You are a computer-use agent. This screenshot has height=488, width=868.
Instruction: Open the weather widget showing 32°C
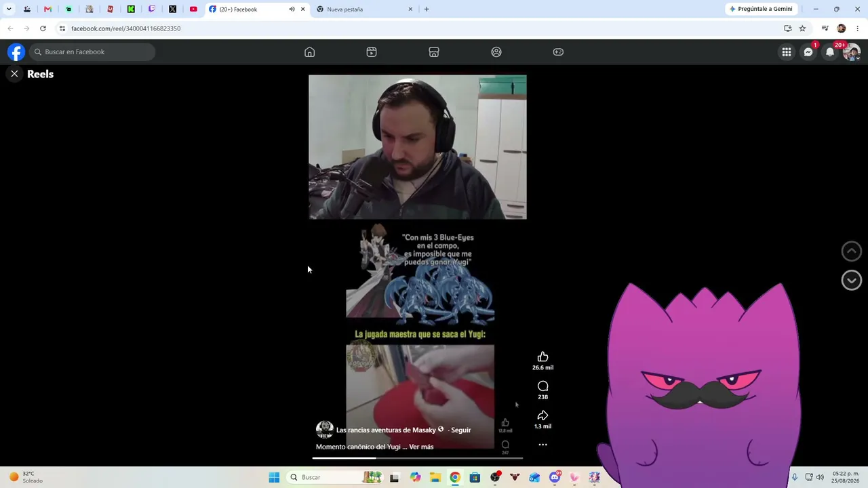coord(26,477)
